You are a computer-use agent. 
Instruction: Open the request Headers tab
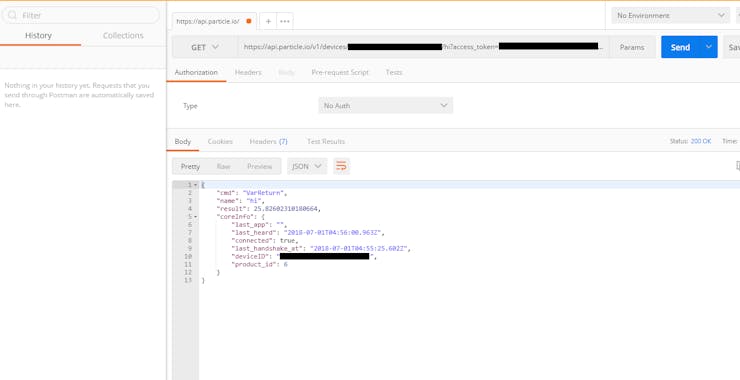coord(248,72)
